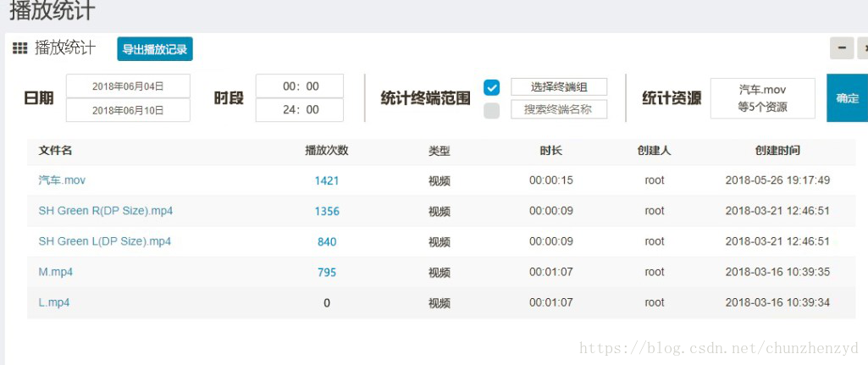This screenshot has width=868, height=365.
Task: Click duration 00:01:07 in the M.mp4 row
Action: [550, 272]
